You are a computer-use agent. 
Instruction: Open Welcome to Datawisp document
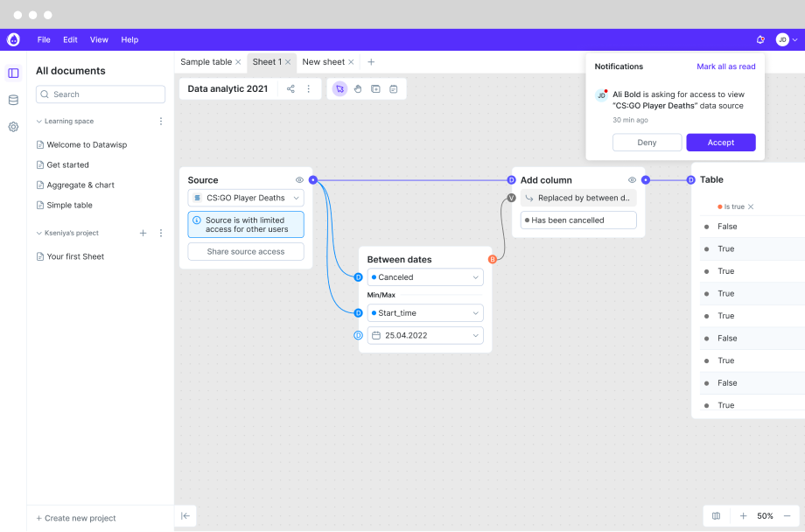81,144
